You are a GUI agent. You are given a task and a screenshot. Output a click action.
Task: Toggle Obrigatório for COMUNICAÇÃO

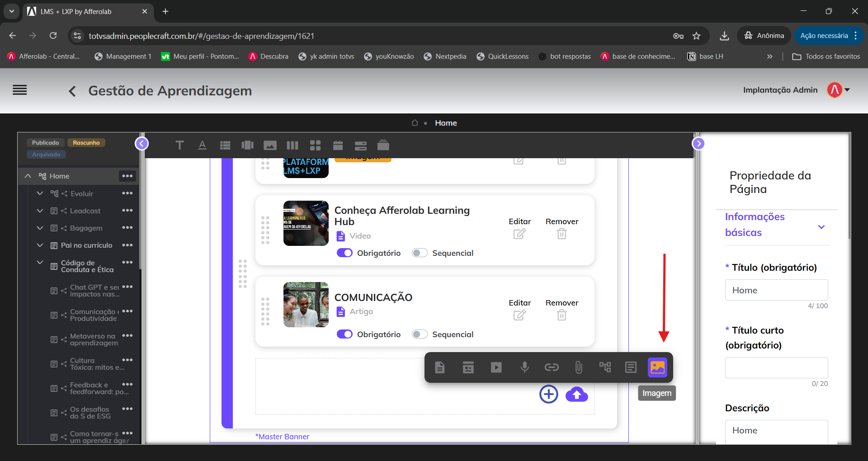(x=344, y=334)
